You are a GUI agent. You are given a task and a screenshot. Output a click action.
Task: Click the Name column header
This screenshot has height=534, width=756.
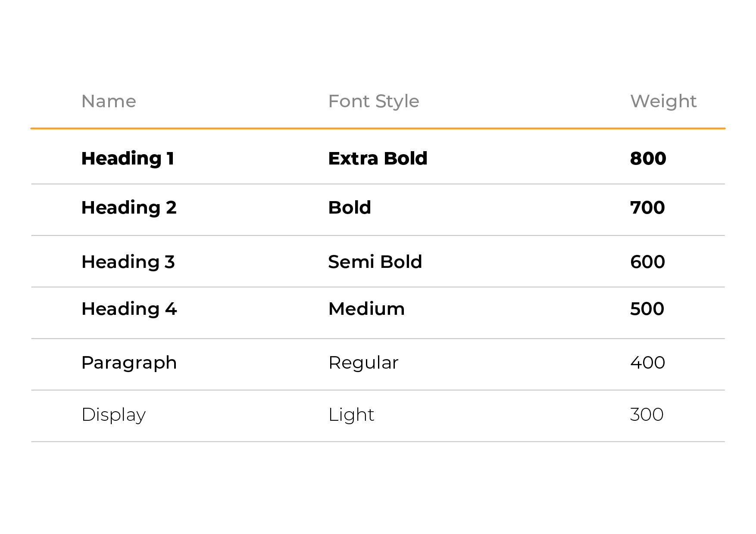click(109, 102)
